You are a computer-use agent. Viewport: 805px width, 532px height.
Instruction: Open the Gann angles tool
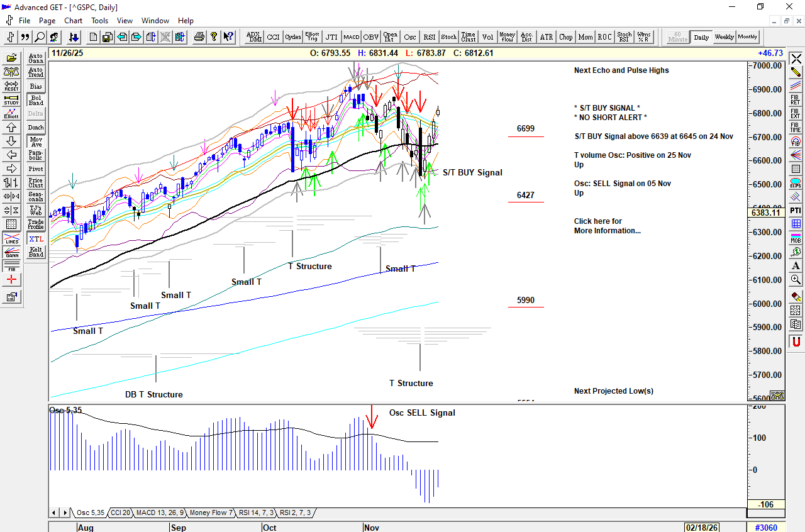(11, 252)
